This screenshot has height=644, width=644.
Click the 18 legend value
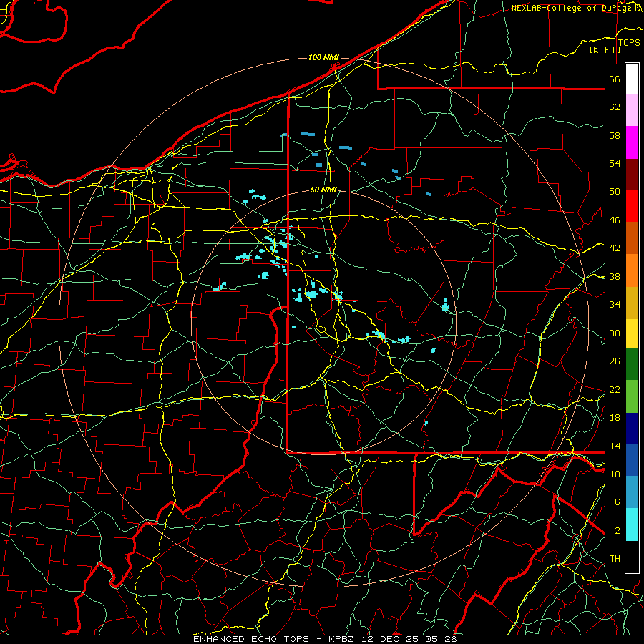click(x=615, y=418)
